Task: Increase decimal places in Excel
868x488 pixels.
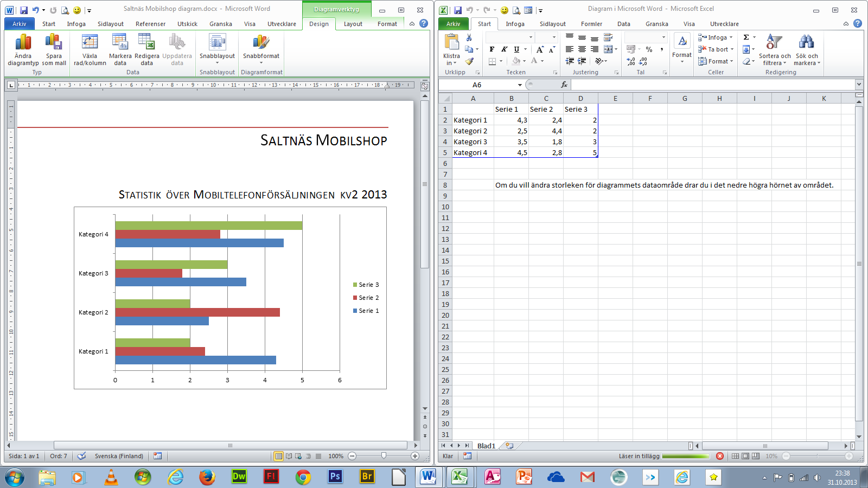Action: pyautogui.click(x=631, y=61)
